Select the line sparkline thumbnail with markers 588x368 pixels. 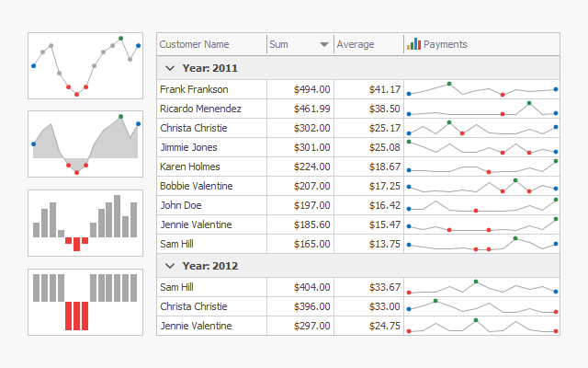pos(85,66)
